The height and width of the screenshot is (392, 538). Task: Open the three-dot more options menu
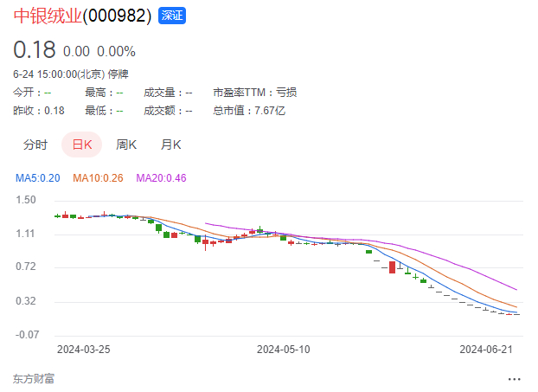[515, 379]
